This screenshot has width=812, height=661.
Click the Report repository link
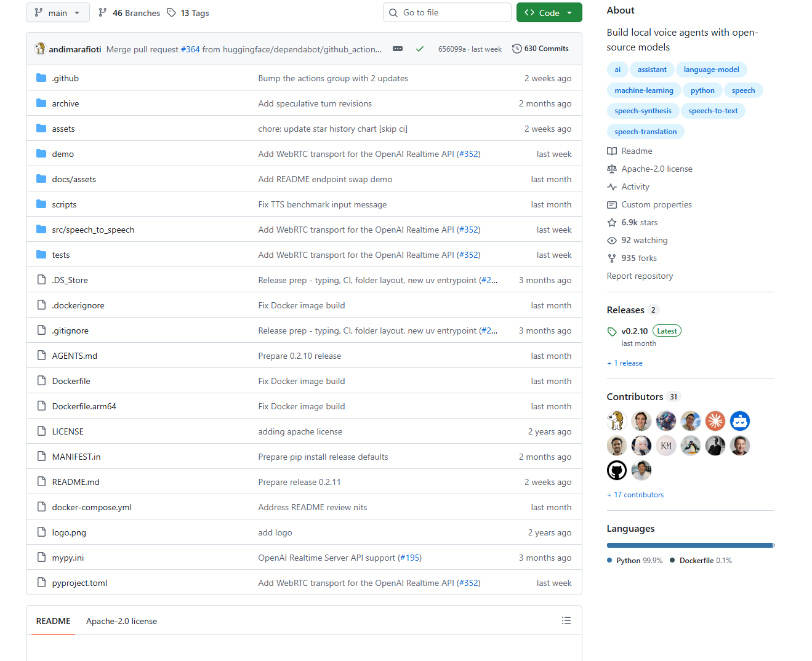[640, 276]
